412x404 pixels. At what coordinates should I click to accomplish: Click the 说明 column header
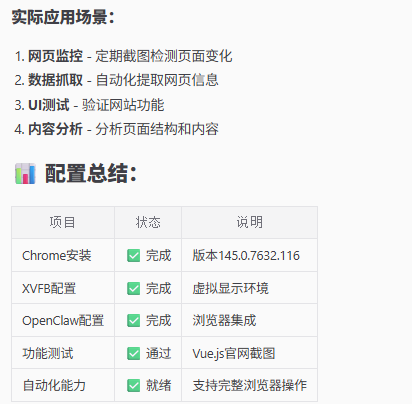[249, 222]
